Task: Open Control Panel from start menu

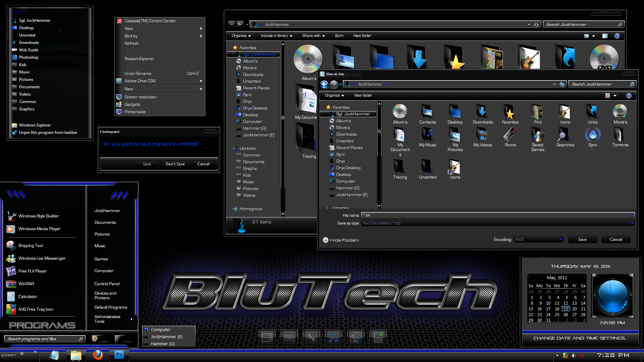Action: 107,284
